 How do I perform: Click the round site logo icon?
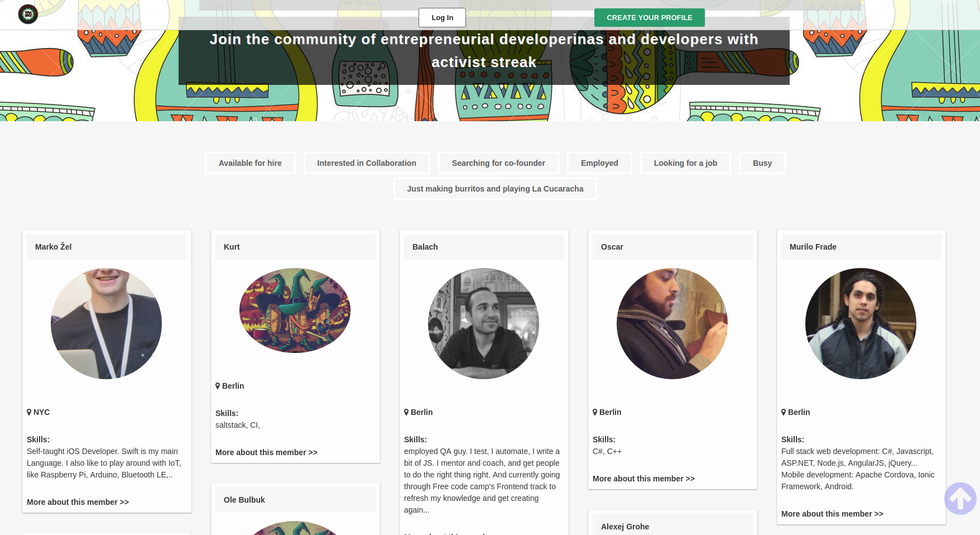coord(28,14)
